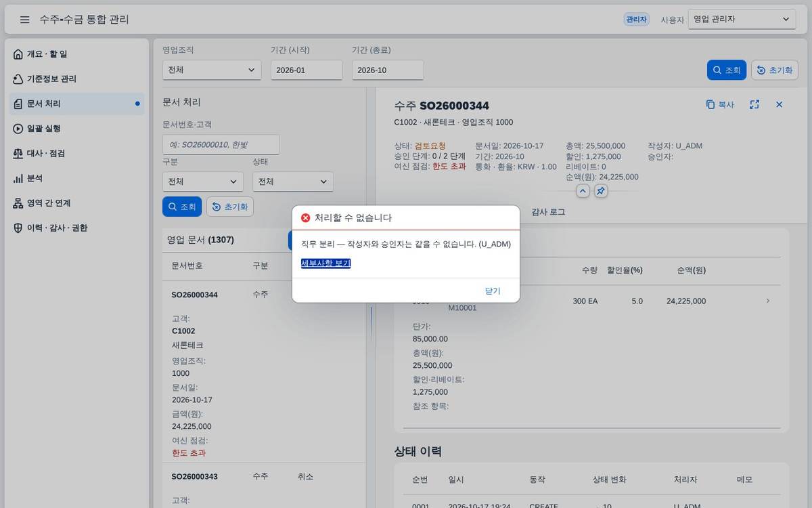Expand the line item row arrow
The width and height of the screenshot is (812, 508).
click(767, 301)
